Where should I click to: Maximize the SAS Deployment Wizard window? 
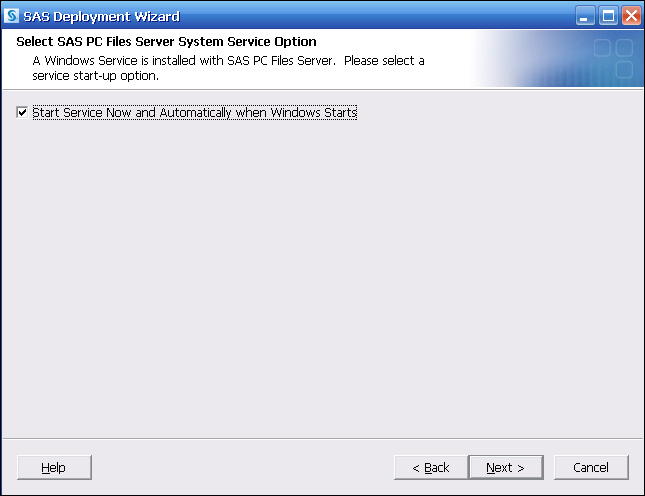tap(608, 16)
